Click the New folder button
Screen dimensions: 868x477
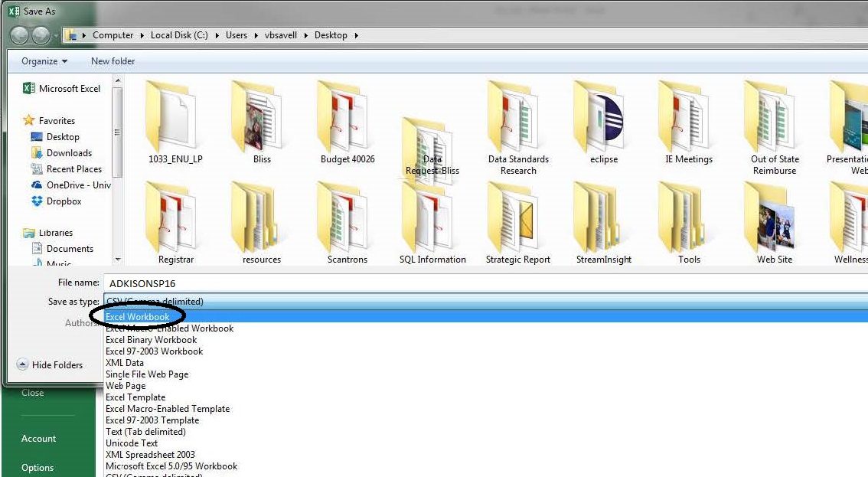click(x=113, y=61)
